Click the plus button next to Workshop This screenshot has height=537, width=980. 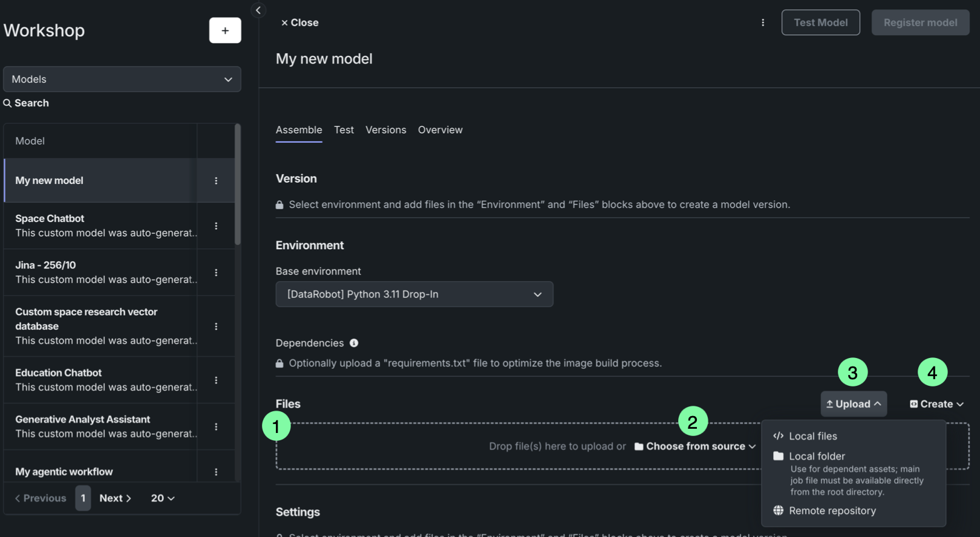(225, 30)
